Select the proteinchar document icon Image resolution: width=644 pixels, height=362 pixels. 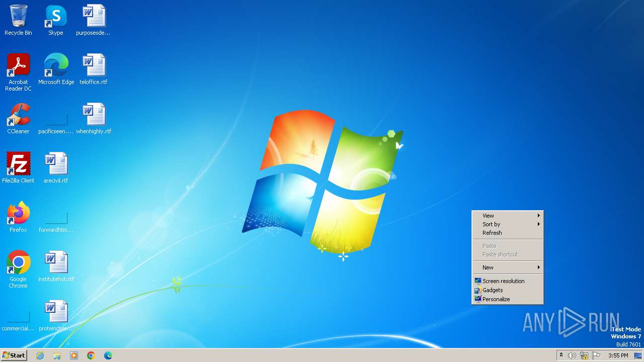click(56, 316)
